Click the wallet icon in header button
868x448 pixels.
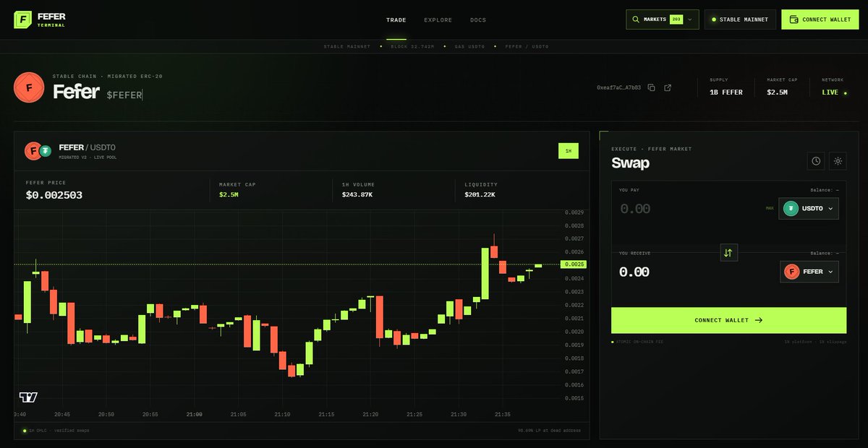(x=794, y=20)
